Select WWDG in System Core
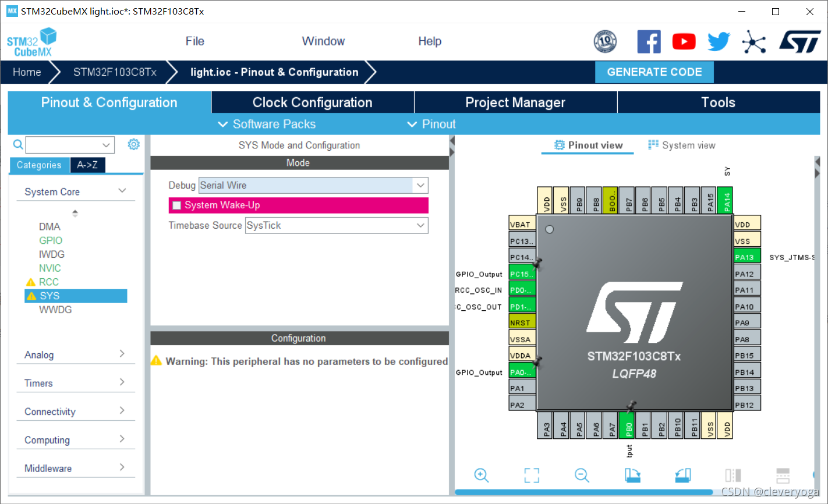This screenshot has width=828, height=504. coord(55,310)
